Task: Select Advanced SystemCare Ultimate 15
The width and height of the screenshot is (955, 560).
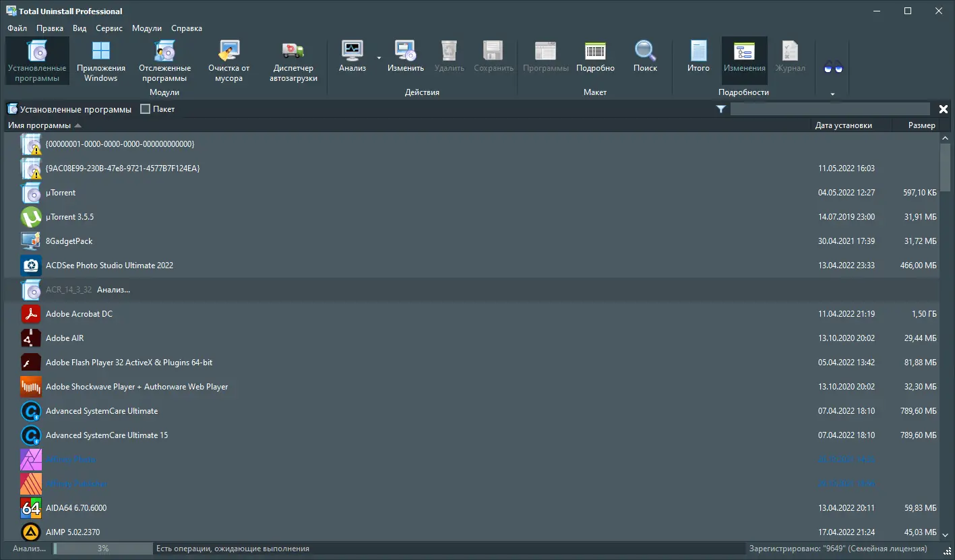Action: click(x=472, y=435)
